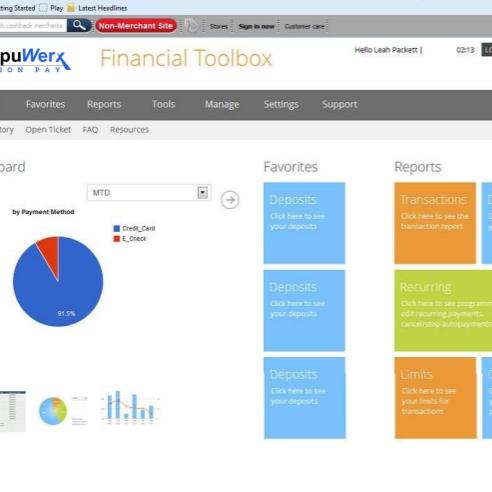Click the Non-Merchant Site button
Screen dimensions: 492x492
click(136, 26)
